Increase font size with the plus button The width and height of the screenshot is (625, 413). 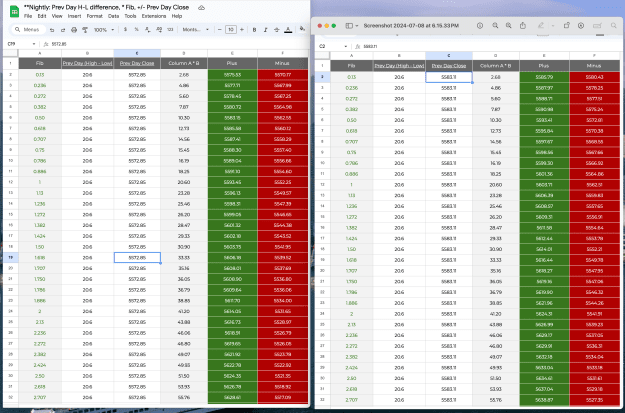tap(242, 30)
